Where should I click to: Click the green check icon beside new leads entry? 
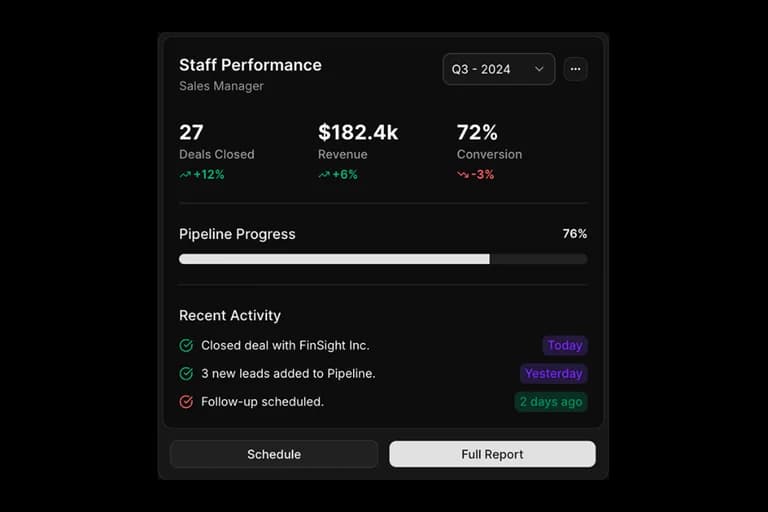186,374
